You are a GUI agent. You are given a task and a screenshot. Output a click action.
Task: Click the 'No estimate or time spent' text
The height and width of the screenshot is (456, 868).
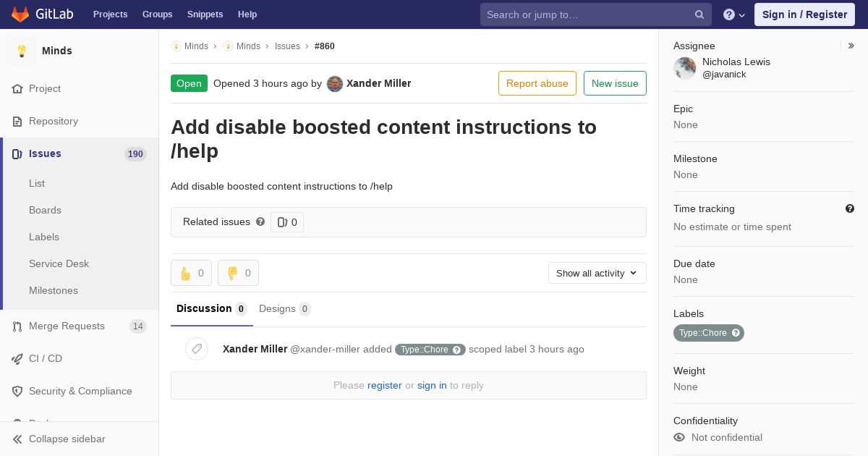pyautogui.click(x=732, y=227)
